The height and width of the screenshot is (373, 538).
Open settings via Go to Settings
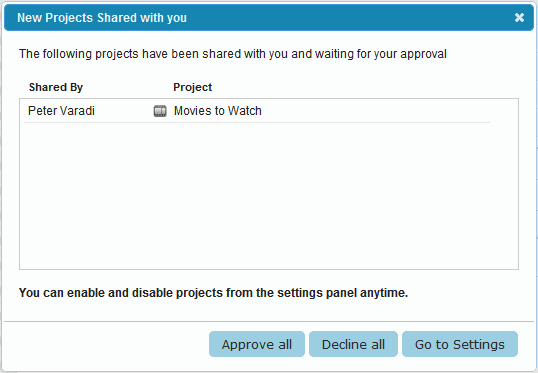460,344
